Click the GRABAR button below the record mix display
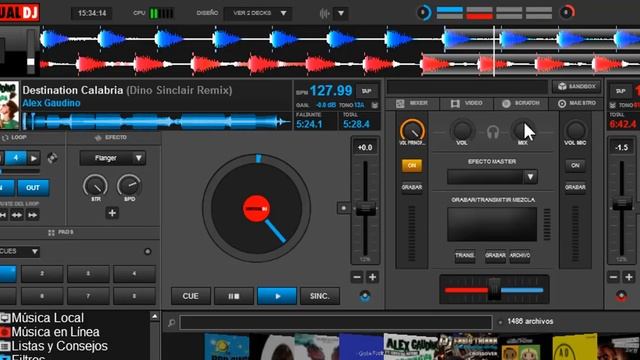The width and height of the screenshot is (640, 360). click(496, 256)
